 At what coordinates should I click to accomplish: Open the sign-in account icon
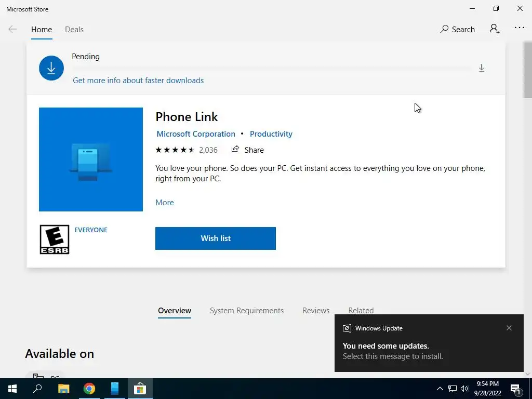click(x=495, y=29)
